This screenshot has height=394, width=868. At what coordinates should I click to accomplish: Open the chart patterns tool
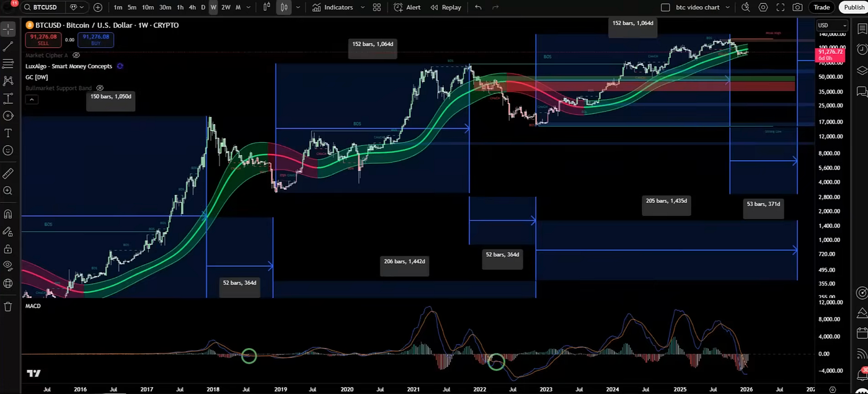(x=8, y=81)
